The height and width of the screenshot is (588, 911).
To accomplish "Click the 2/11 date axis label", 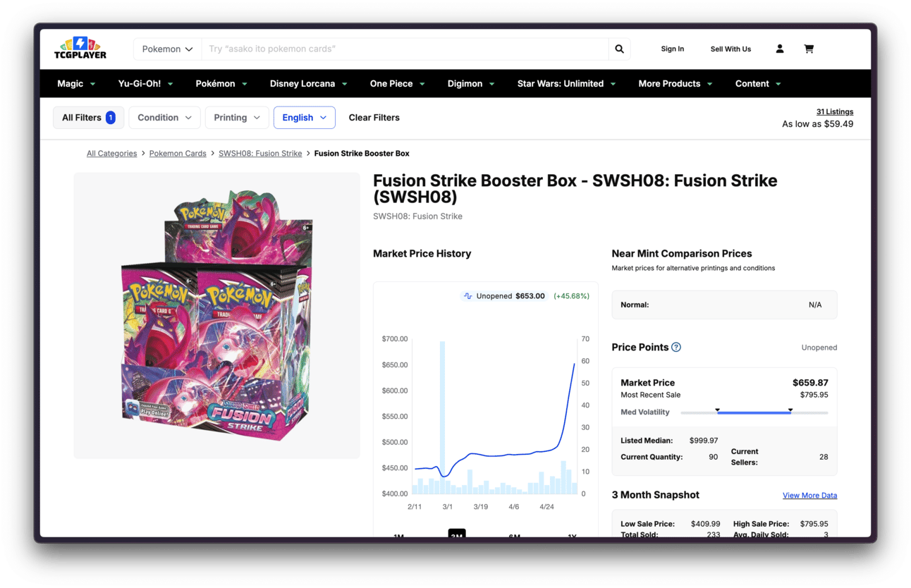I will [415, 507].
